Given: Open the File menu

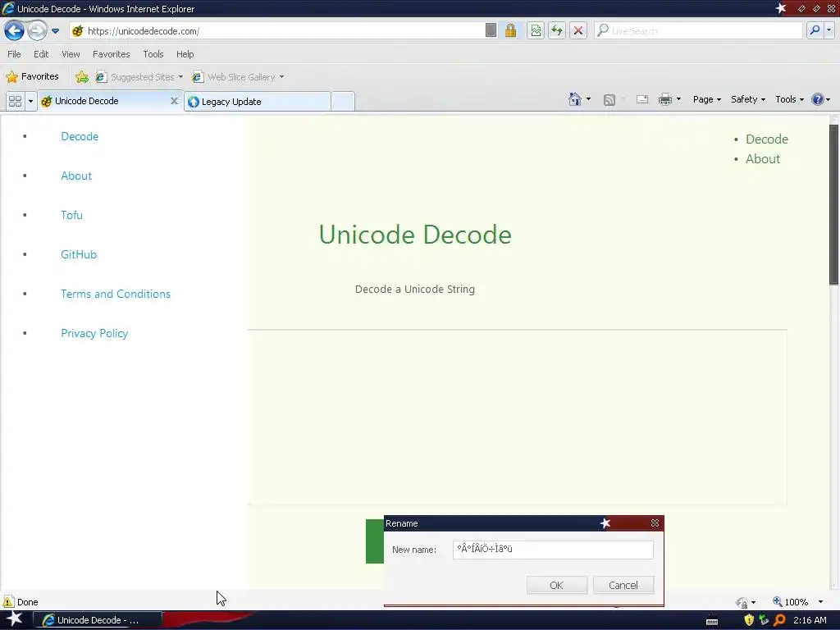Looking at the screenshot, I should (14, 54).
